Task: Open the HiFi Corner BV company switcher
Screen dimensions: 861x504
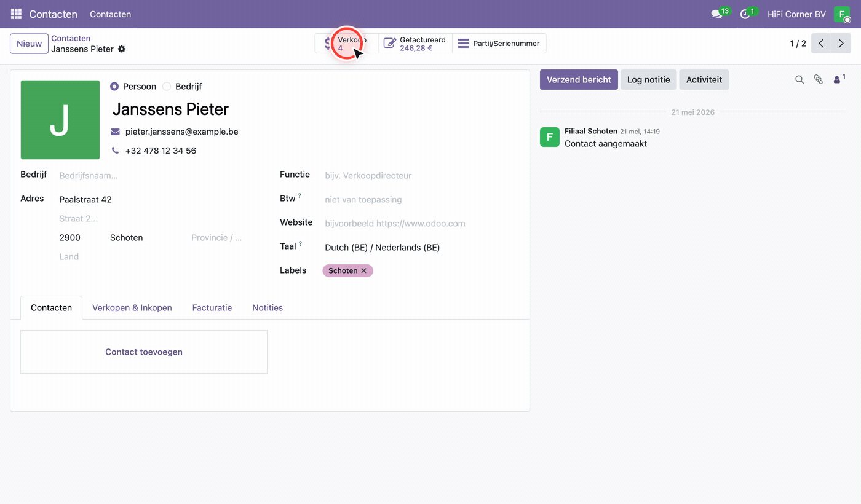Action: pos(796,14)
